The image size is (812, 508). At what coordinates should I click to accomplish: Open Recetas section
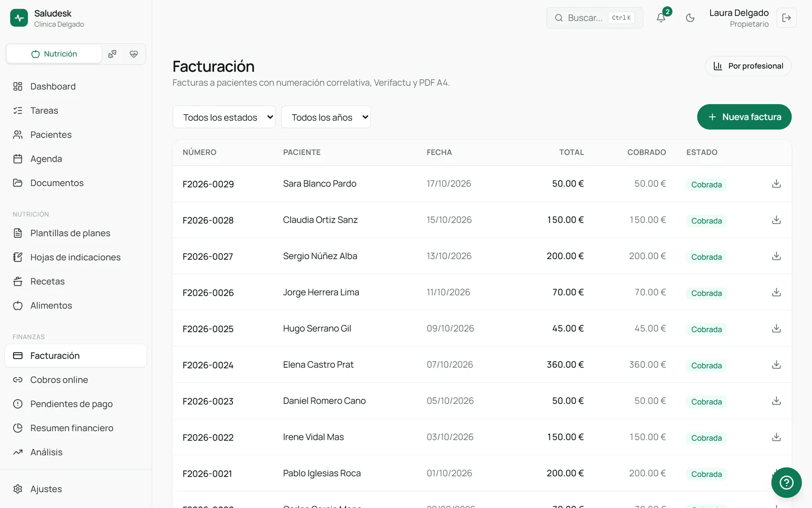[x=76, y=281]
